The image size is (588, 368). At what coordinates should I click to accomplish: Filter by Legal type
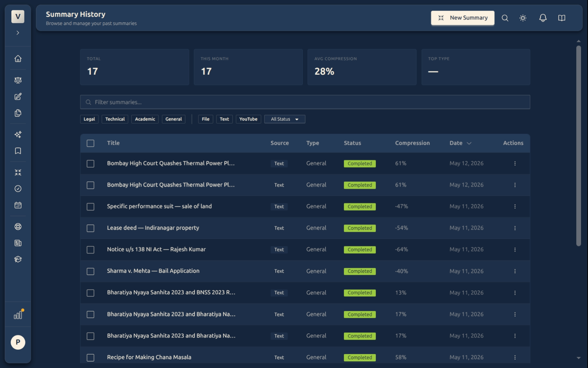(x=89, y=119)
